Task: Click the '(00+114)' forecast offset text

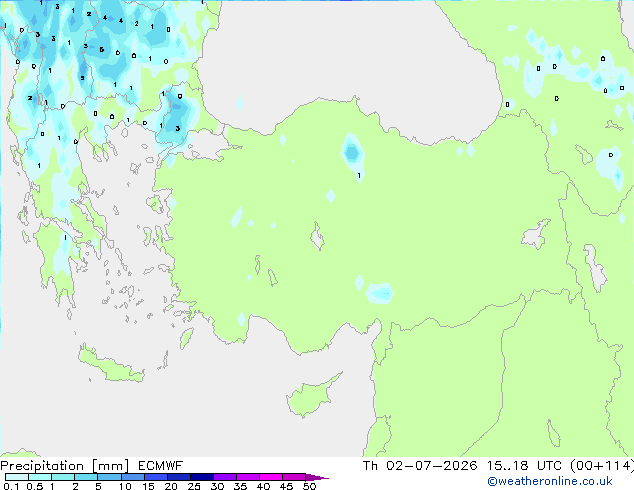Action: coord(602,466)
